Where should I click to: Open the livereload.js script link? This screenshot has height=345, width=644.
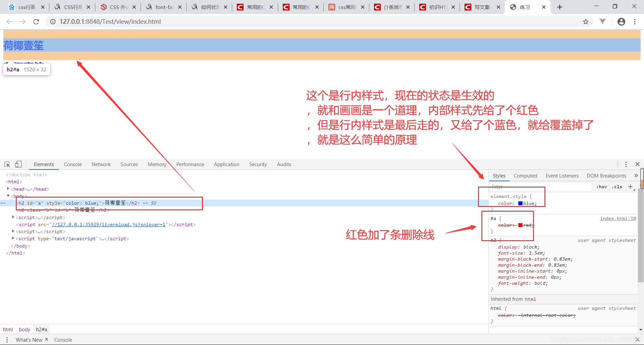109,224
